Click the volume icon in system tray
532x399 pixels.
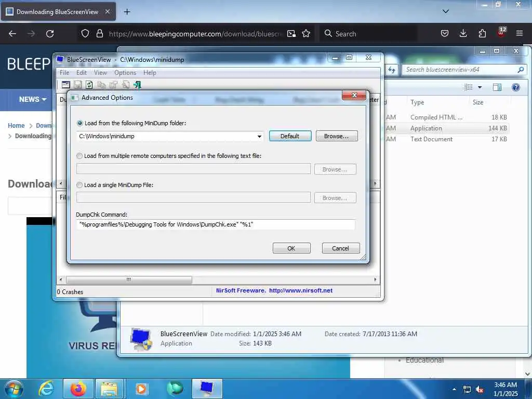point(480,390)
